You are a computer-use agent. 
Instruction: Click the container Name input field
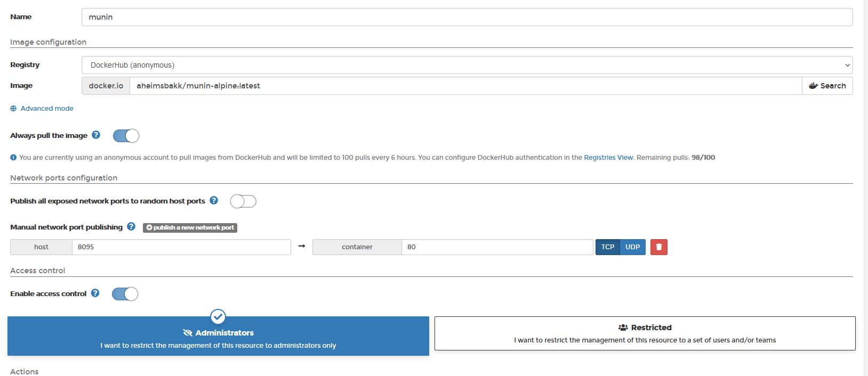[x=467, y=17]
